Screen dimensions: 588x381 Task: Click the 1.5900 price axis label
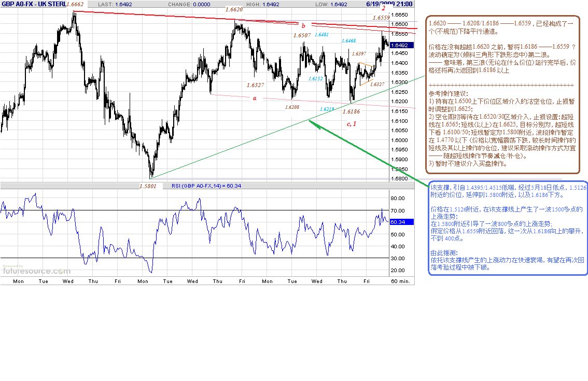[399, 159]
